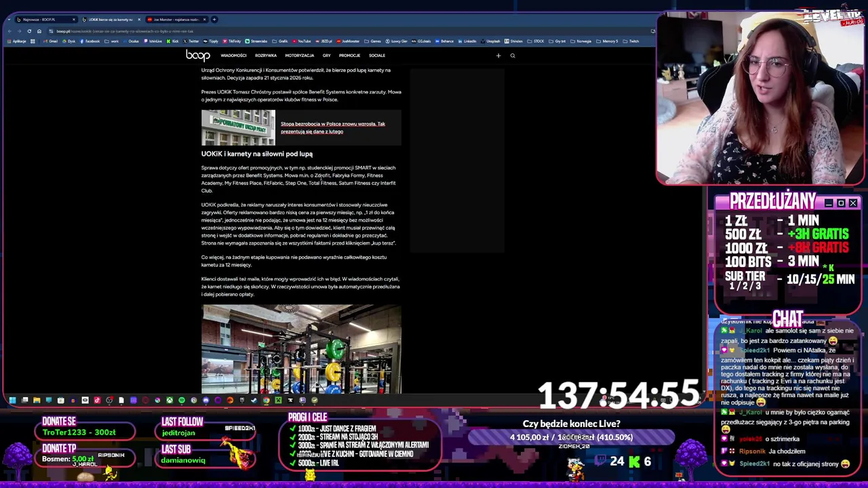This screenshot has width=868, height=488.
Task: Open File Explorer from taskbar
Action: click(x=37, y=401)
